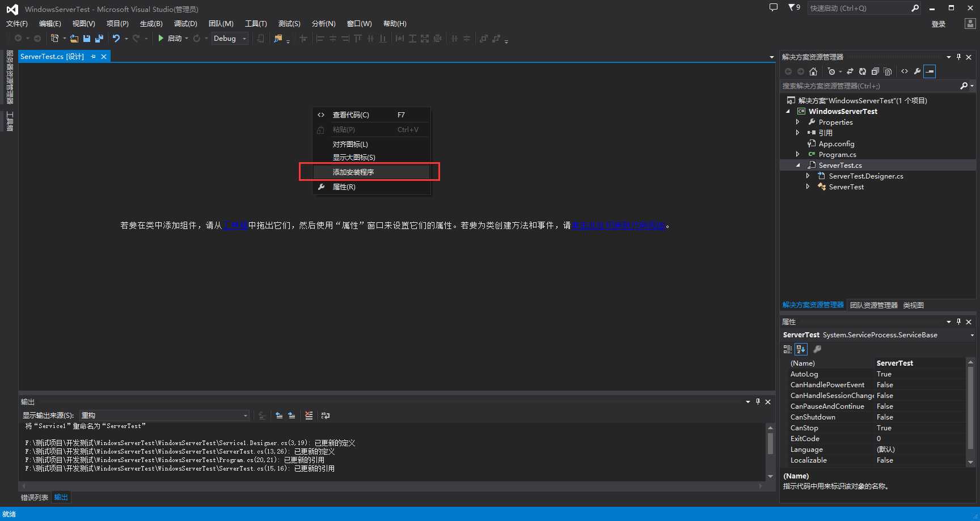
Task: Toggle auto-hide pin on Output panel
Action: point(758,401)
